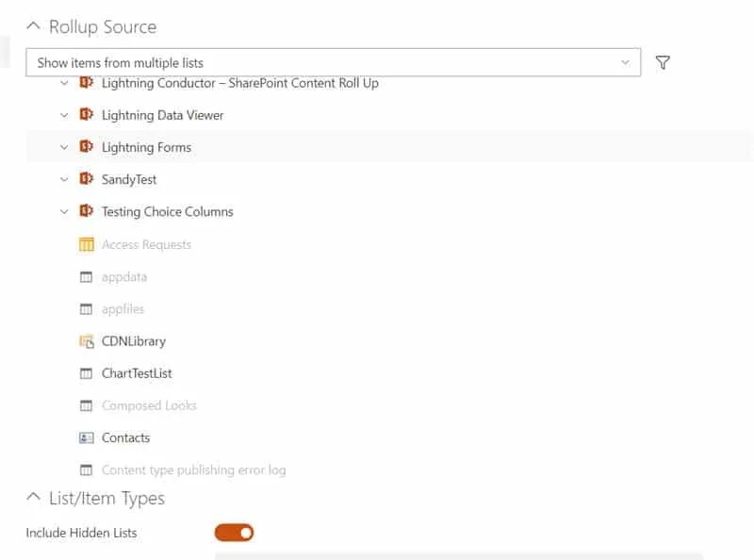
Task: Click the Lightning Conductor SharePoint Content Roll Up site
Action: 239,83
